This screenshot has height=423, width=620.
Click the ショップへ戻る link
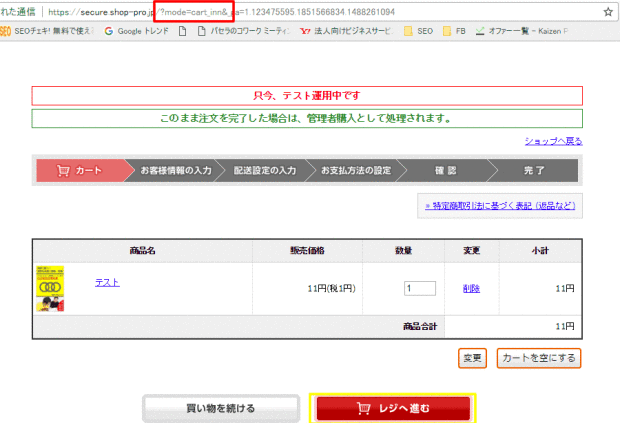pyautogui.click(x=552, y=141)
